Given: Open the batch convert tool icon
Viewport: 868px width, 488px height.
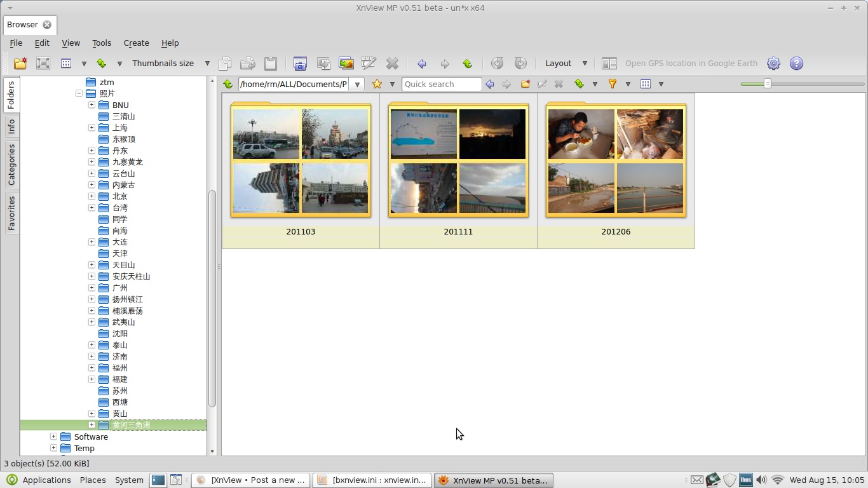Looking at the screenshot, I should click(x=323, y=64).
